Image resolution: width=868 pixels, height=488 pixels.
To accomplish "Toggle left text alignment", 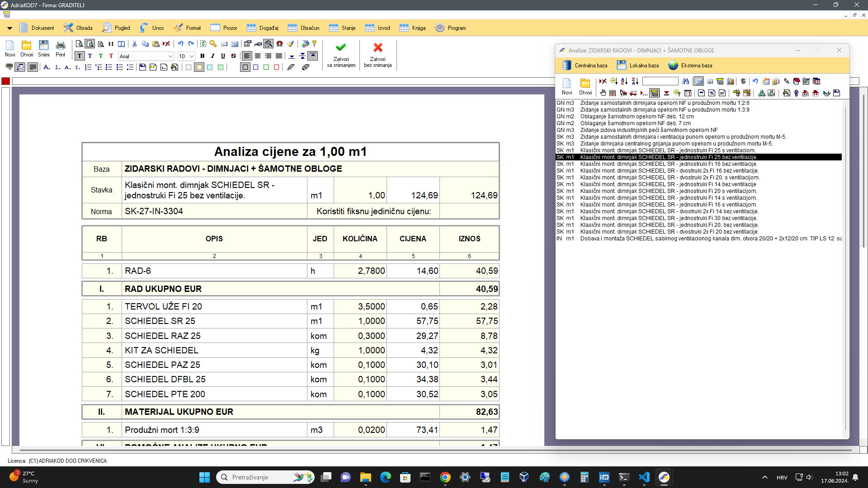I will click(x=247, y=56).
